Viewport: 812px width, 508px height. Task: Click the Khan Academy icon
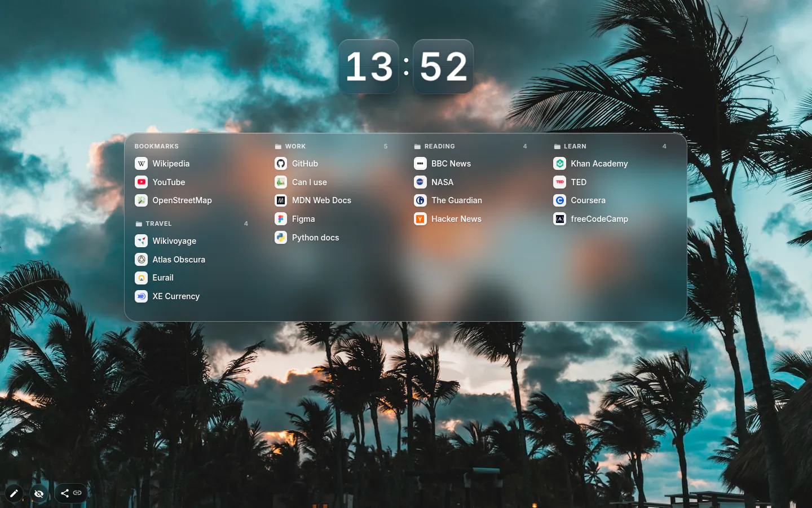pos(559,164)
